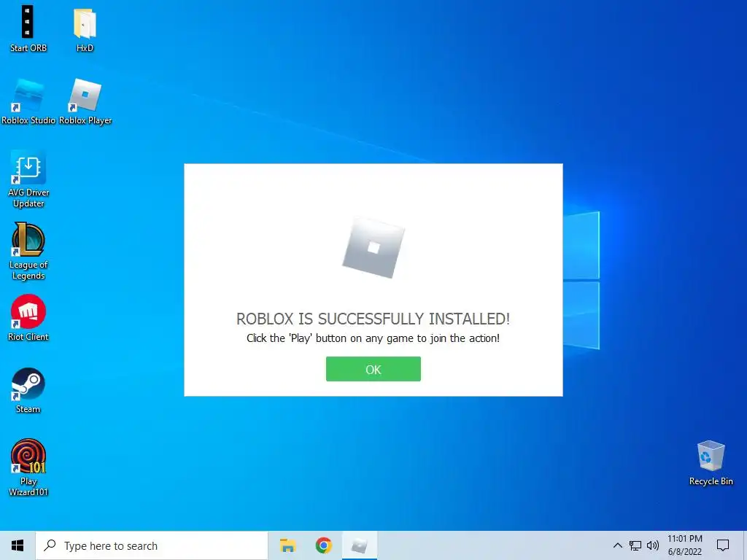Select the Roblox Studio shortcut

pos(28,102)
